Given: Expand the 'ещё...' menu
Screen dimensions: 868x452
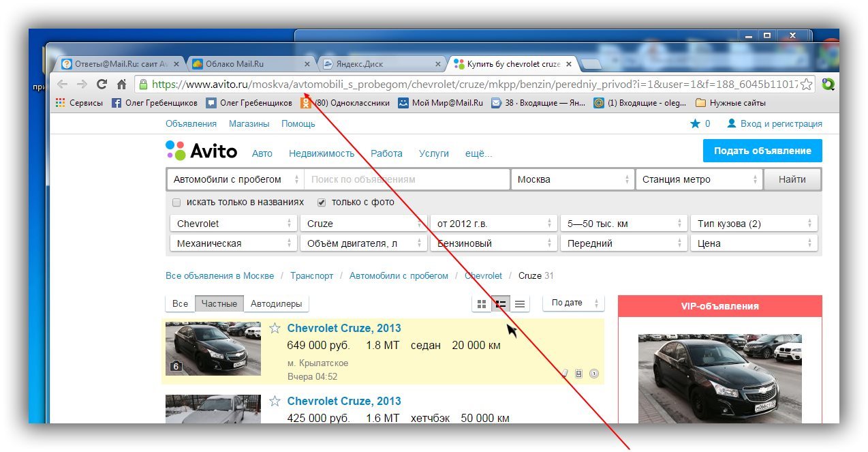Looking at the screenshot, I should tap(478, 153).
